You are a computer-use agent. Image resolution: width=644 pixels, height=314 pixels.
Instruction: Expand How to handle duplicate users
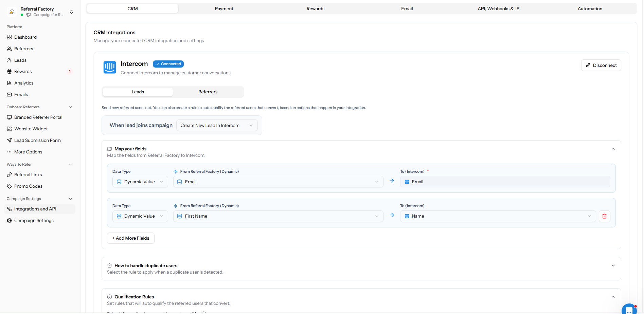pyautogui.click(x=613, y=266)
